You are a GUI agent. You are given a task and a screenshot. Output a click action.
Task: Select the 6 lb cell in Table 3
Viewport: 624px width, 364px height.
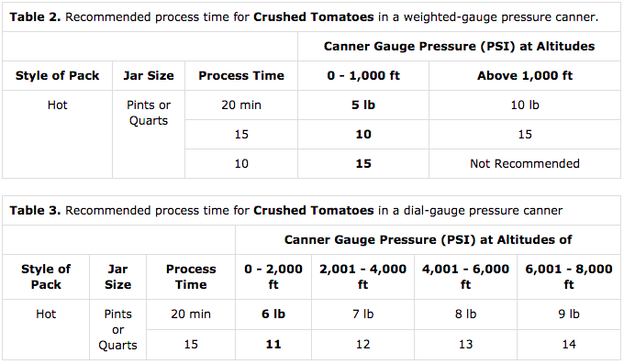point(273,314)
